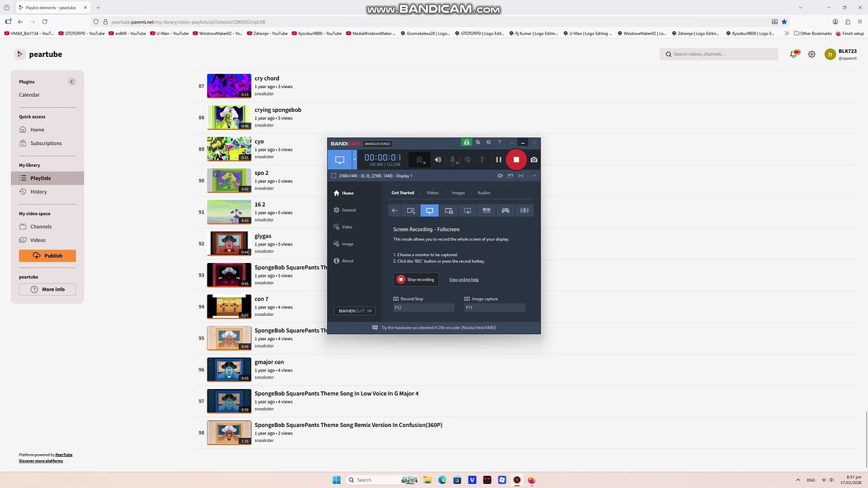The image size is (868, 488).
Task: Open the recording mode dropdown arrow in Bandicam
Action: tap(355, 160)
